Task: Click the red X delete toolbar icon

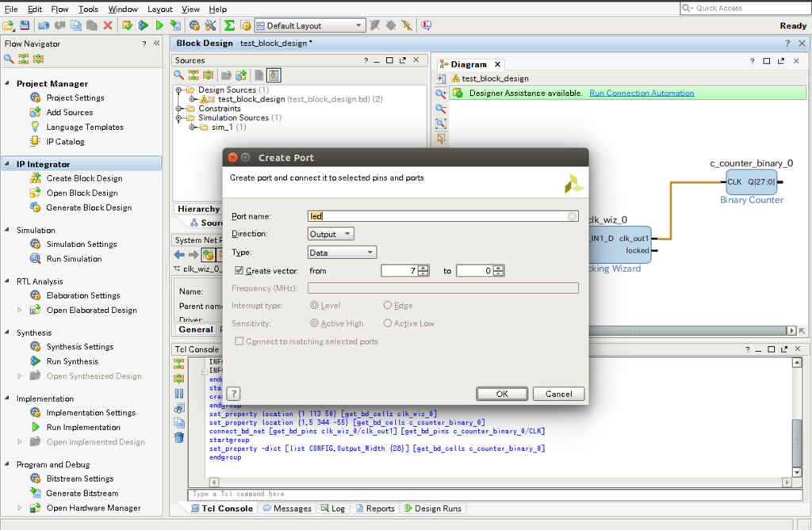Action: (108, 25)
